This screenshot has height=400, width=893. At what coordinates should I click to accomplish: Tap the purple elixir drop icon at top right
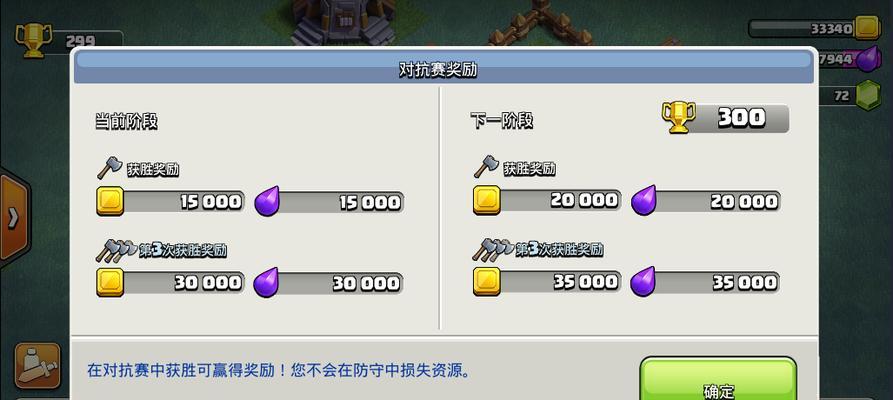[869, 59]
